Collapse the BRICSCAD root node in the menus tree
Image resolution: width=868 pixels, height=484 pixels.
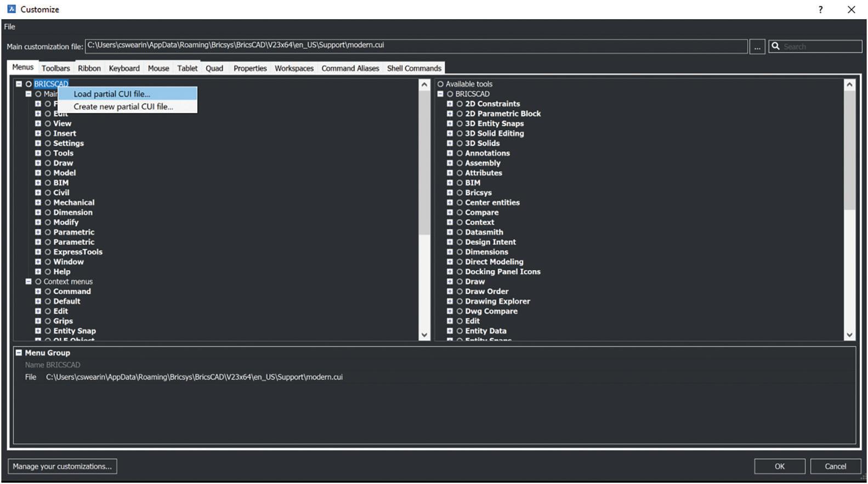tap(19, 84)
